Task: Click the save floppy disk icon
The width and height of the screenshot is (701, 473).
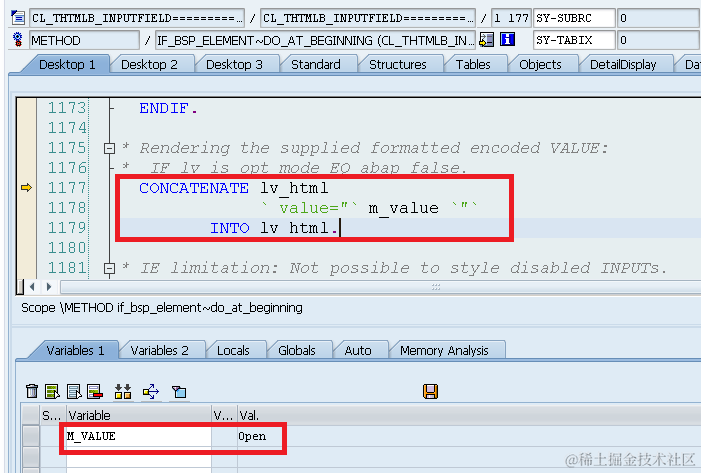Action: tap(431, 391)
